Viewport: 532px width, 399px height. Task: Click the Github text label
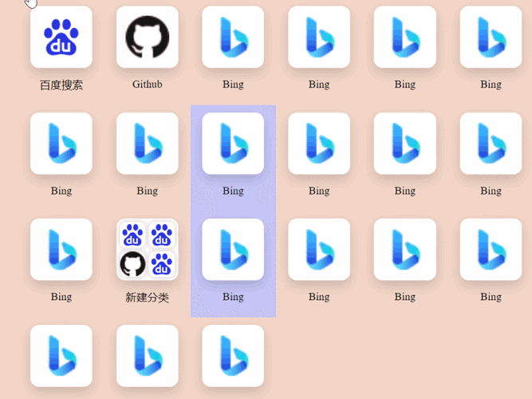coord(148,85)
